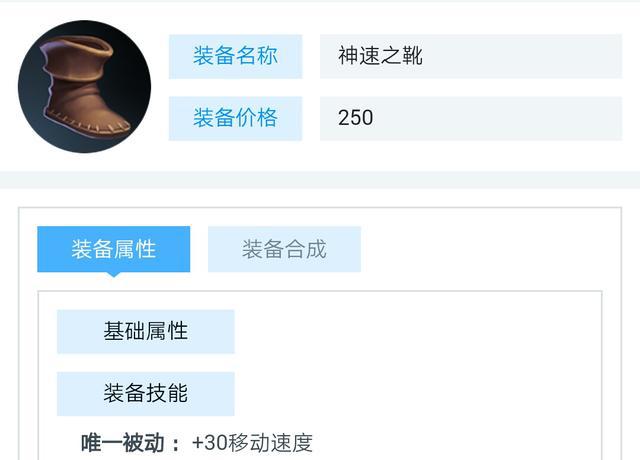
Task: Open the 装备合成 tab
Action: pos(284,249)
